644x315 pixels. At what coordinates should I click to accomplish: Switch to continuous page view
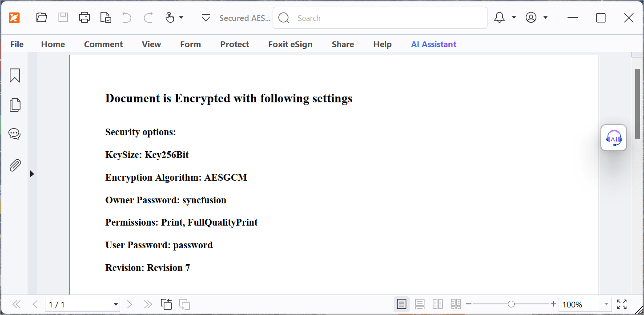(x=419, y=304)
